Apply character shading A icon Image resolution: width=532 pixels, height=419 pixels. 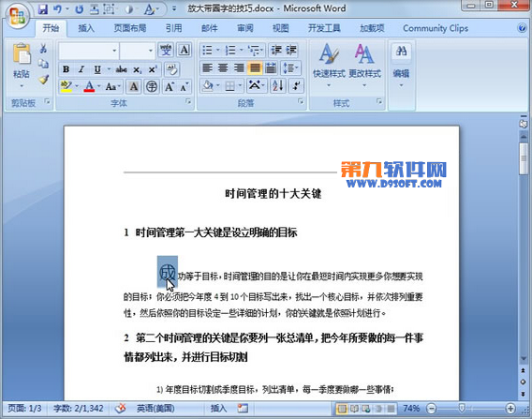point(134,86)
